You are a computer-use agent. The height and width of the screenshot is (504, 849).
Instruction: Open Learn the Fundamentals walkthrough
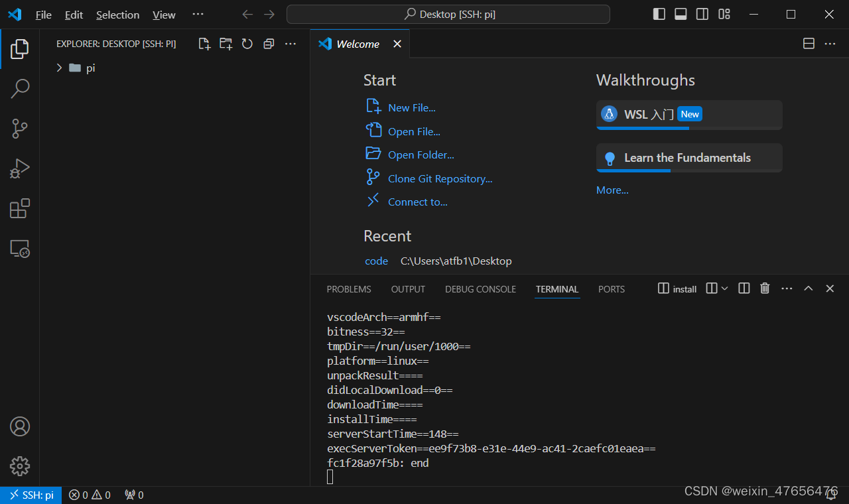(x=689, y=158)
